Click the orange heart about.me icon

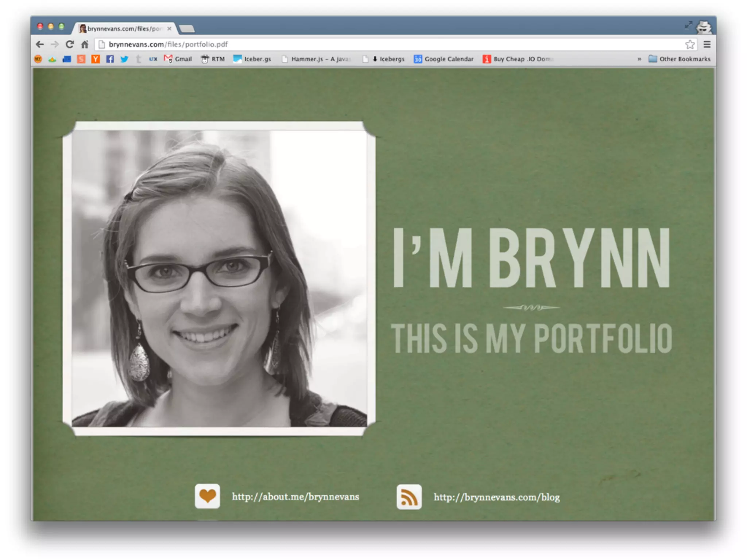coord(207,496)
